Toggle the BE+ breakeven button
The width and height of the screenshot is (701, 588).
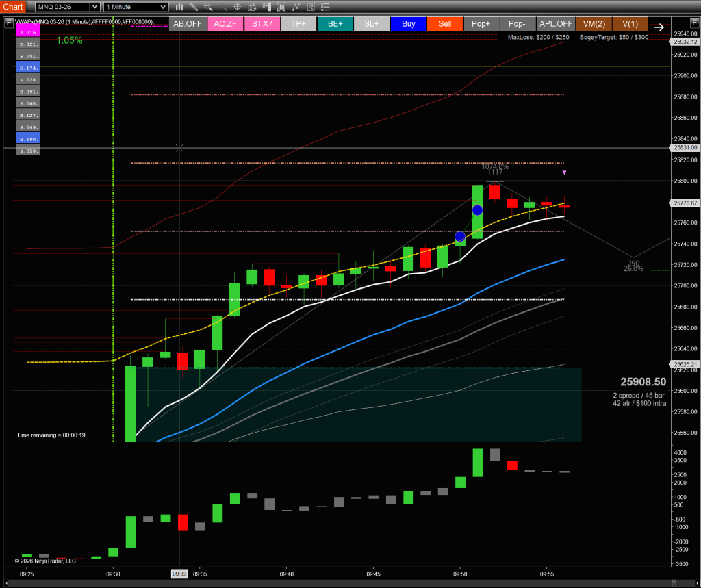tap(335, 23)
